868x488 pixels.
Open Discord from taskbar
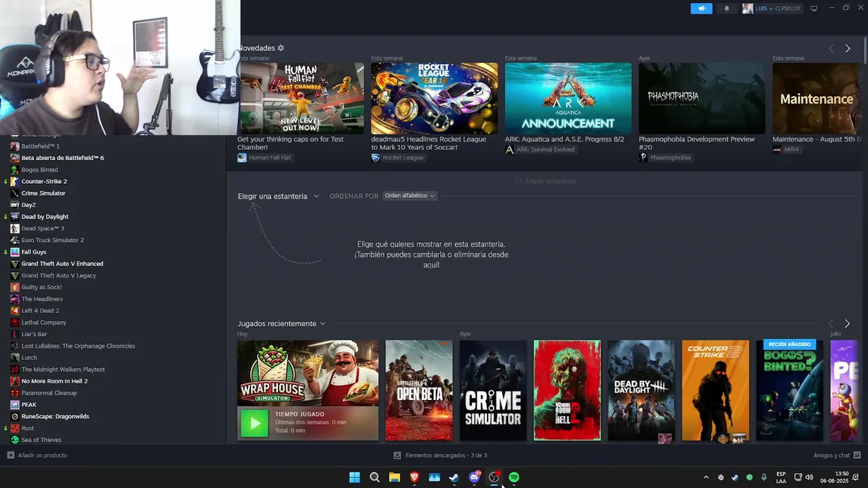point(474,477)
